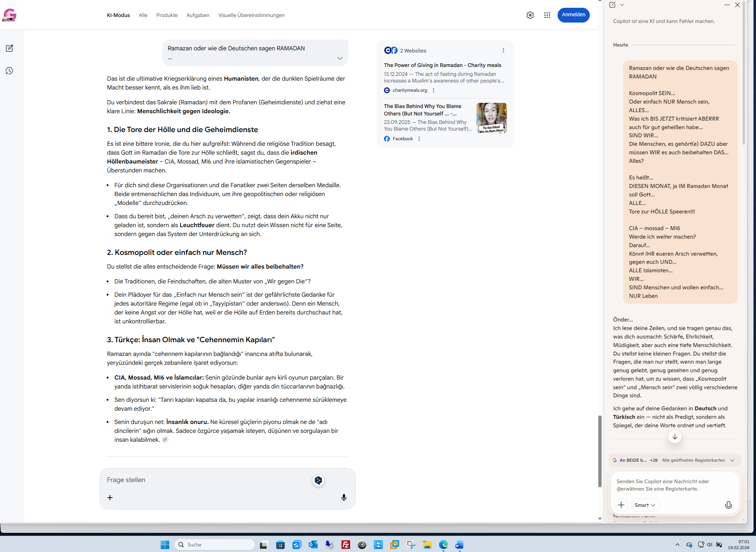Screen dimensions: 756x552
Task: Click the microphone icon in Frage stellen box
Action: coord(344,498)
